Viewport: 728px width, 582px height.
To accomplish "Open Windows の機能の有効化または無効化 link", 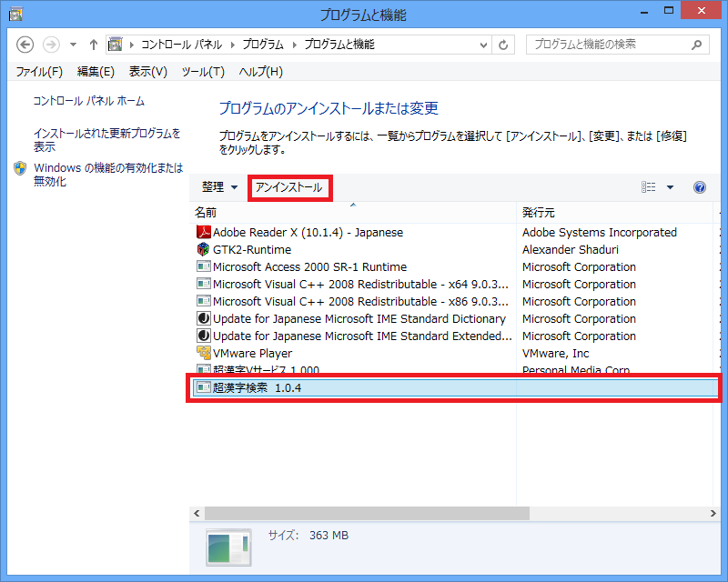I will (107, 175).
